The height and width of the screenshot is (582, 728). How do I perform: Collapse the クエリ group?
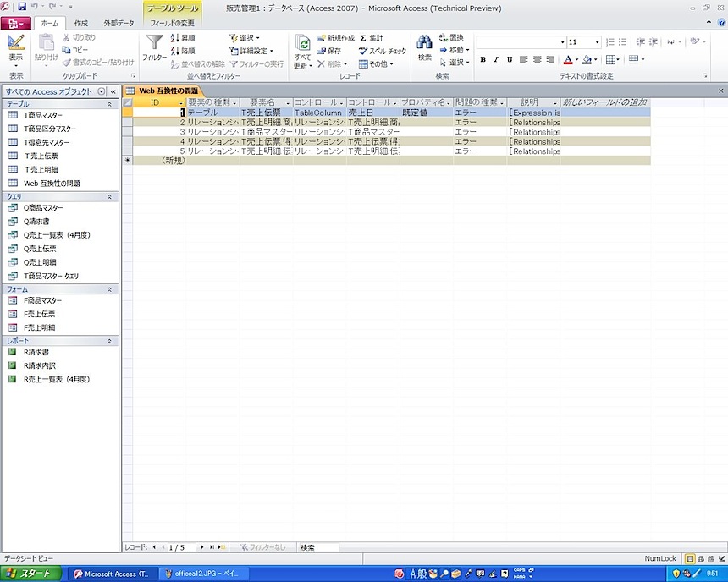point(109,197)
